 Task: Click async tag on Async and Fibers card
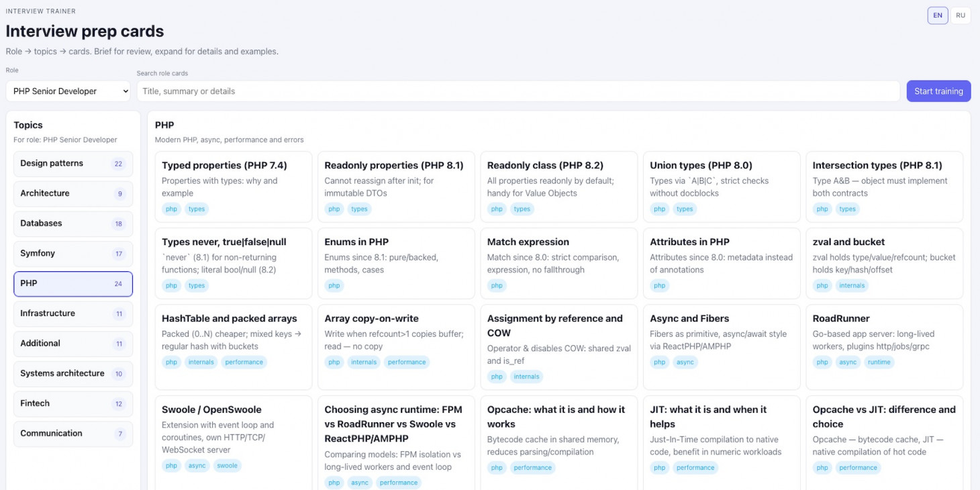pos(685,362)
